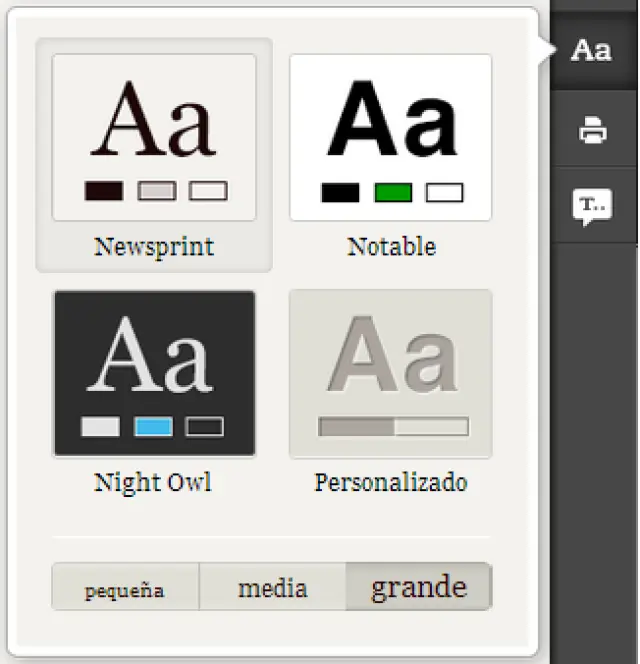This screenshot has width=640, height=664.
Task: Select the Newsprint theme thumbnail
Action: click(x=154, y=137)
